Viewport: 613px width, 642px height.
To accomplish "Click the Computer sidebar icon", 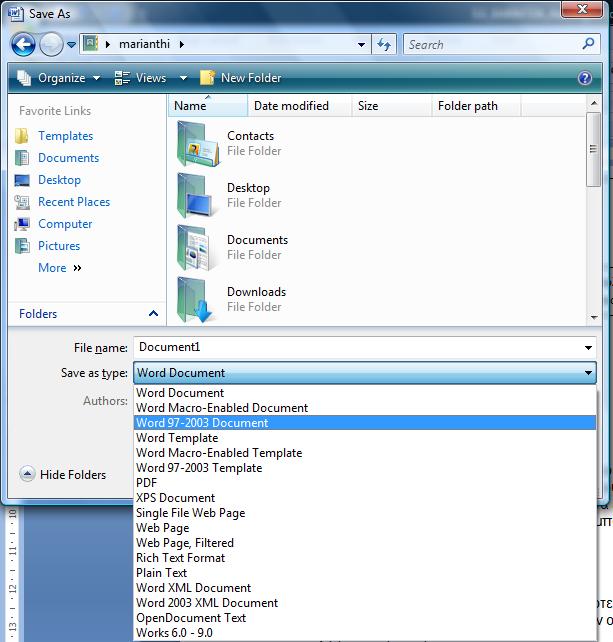I will click(x=22, y=224).
